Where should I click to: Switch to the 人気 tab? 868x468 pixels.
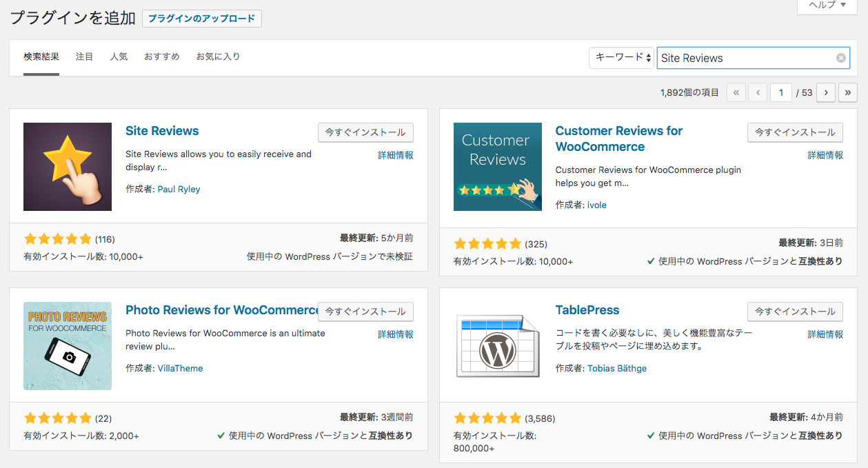119,57
